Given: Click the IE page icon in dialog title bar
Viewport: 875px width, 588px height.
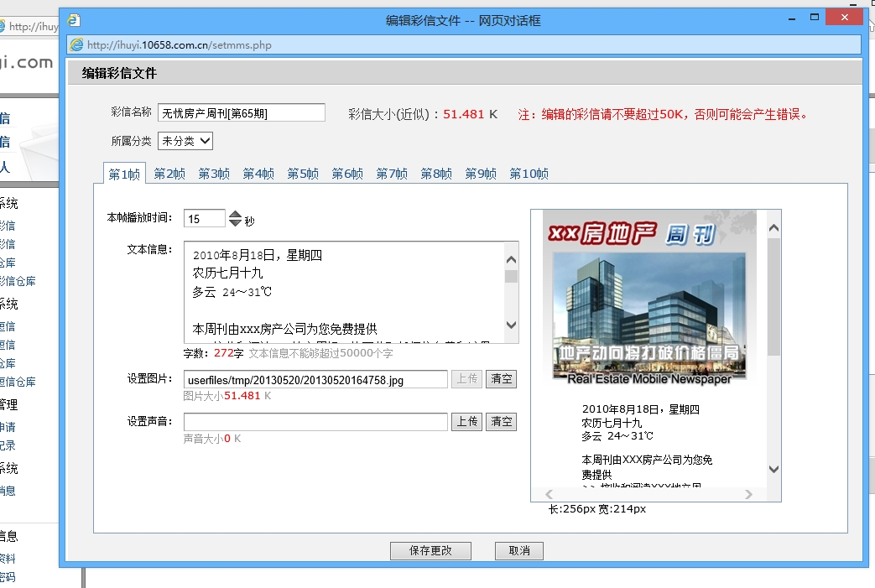Looking at the screenshot, I should point(74,20).
